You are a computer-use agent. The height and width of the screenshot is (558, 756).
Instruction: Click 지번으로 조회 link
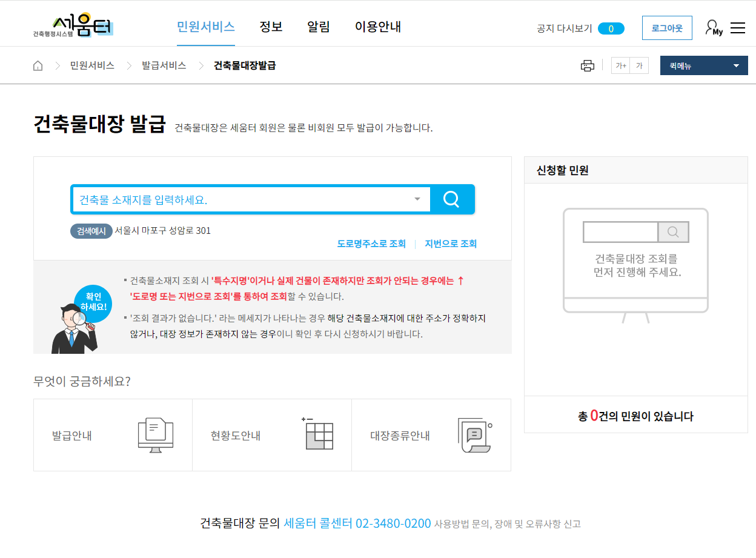click(451, 244)
